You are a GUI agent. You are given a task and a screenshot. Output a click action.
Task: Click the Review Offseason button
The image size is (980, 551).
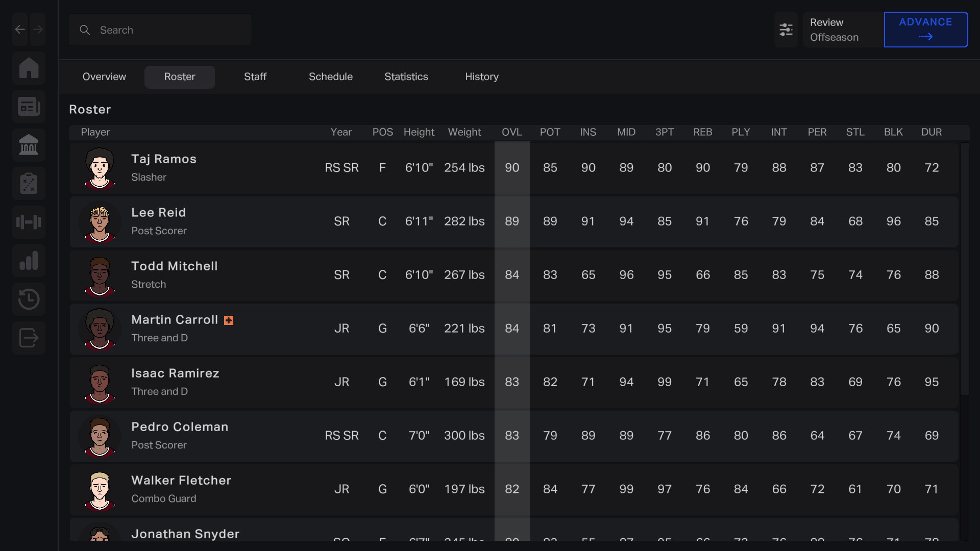[x=843, y=30]
